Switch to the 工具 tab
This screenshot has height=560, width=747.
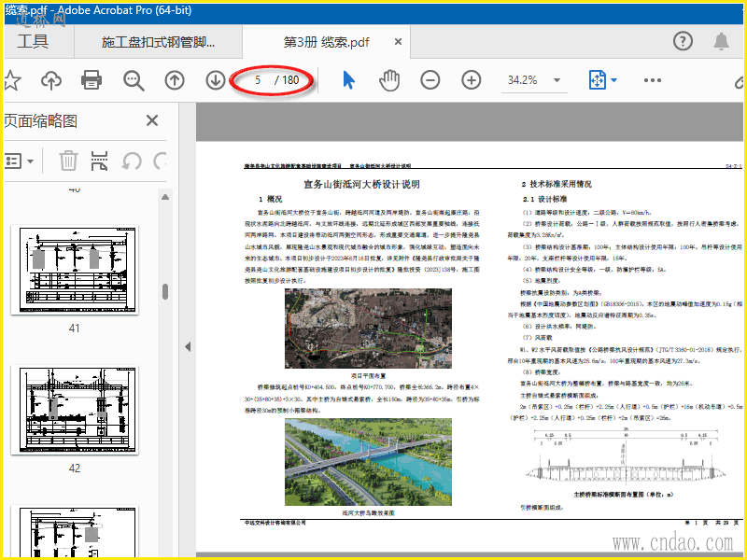[x=33, y=42]
